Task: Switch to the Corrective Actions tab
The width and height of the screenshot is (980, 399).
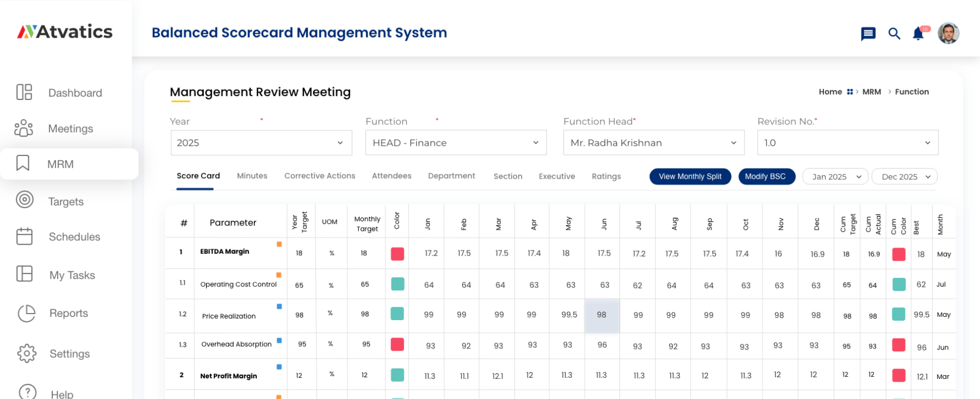Action: (x=319, y=176)
